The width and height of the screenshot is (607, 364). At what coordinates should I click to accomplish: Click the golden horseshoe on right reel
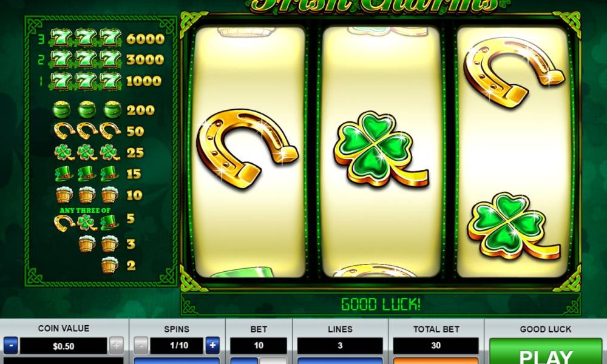(x=514, y=72)
